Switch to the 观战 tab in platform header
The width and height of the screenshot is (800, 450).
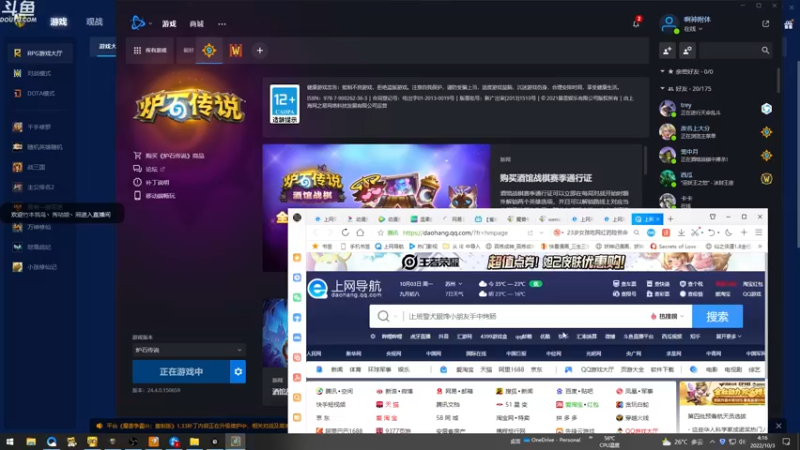[x=94, y=22]
